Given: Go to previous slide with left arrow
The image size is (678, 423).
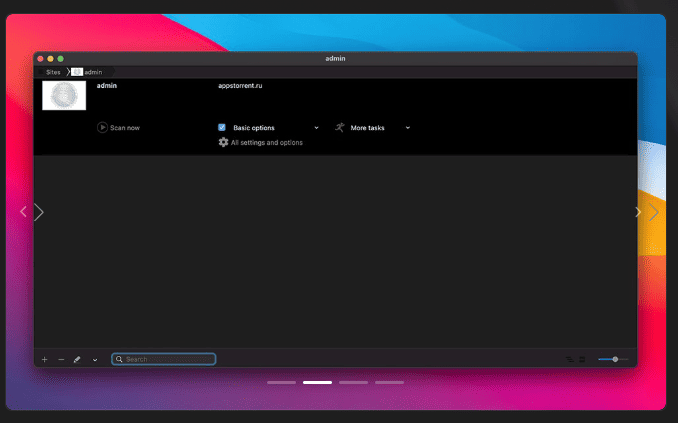Looking at the screenshot, I should click(23, 212).
